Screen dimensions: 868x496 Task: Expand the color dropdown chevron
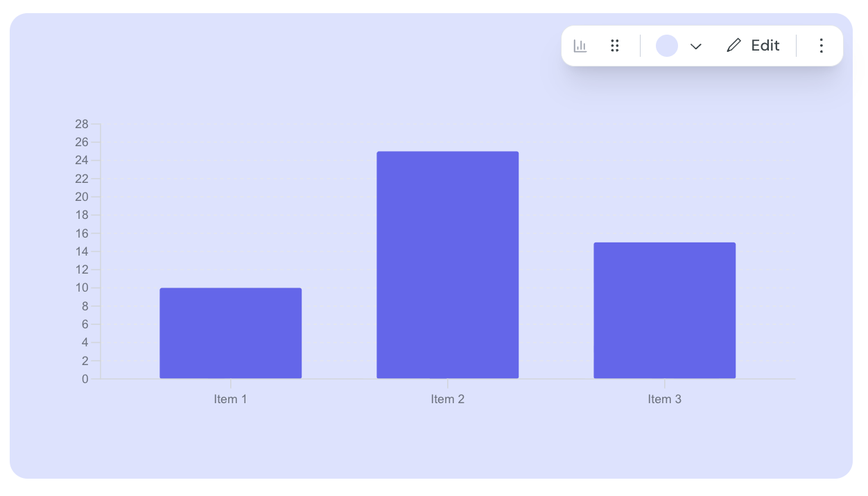coord(696,46)
